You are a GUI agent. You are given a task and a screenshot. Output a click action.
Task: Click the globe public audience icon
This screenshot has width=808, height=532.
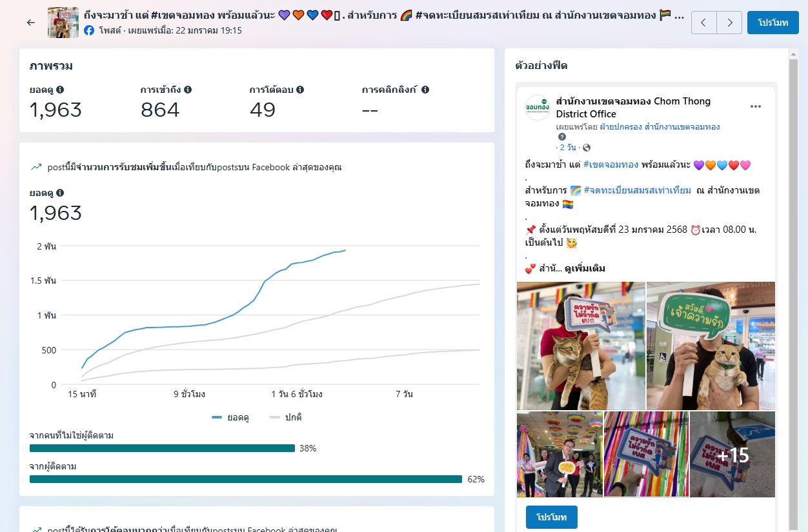click(587, 148)
